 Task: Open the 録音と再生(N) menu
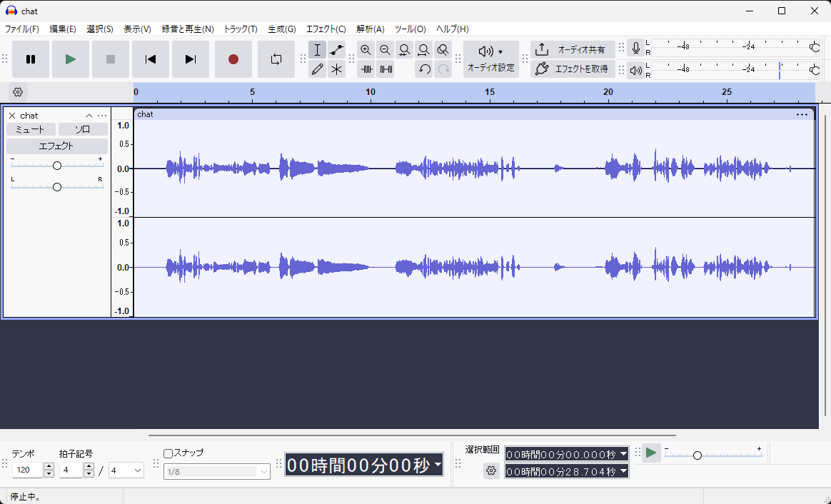[188, 29]
